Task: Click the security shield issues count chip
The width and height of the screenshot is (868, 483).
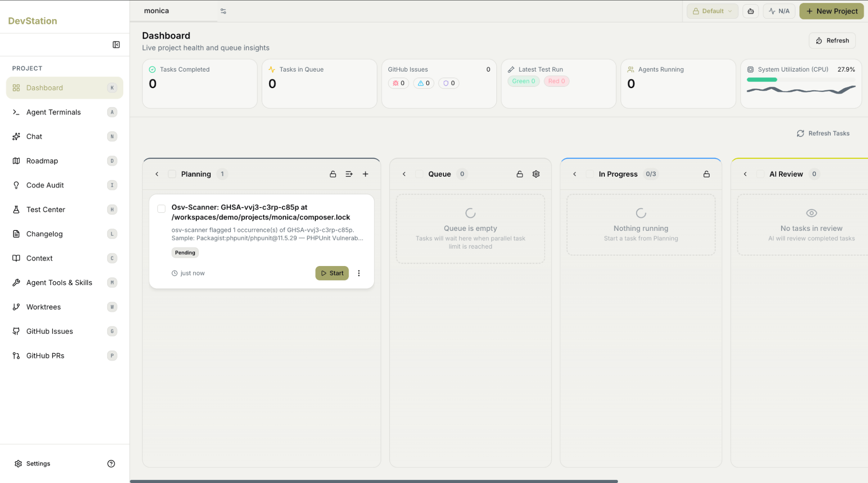Action: 449,83
